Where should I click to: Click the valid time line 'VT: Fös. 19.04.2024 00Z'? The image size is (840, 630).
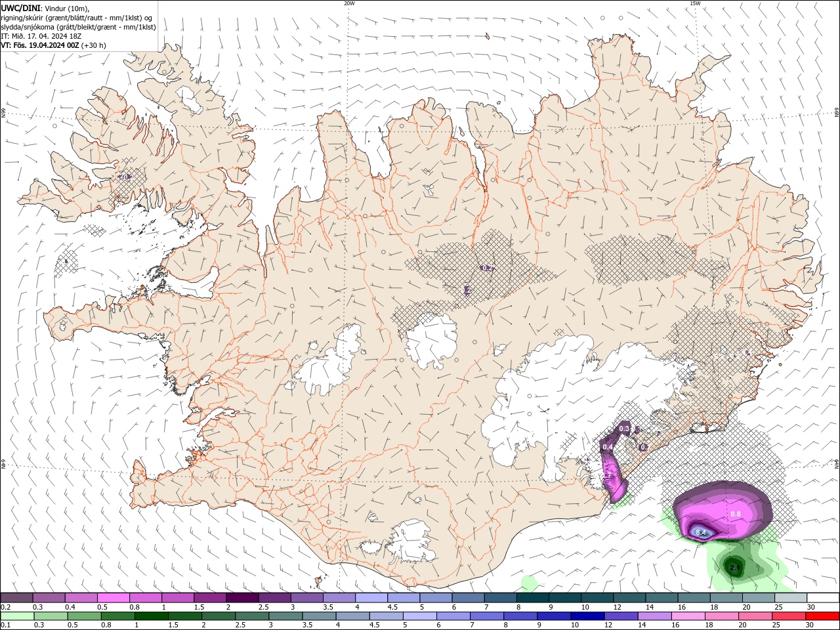pos(40,45)
